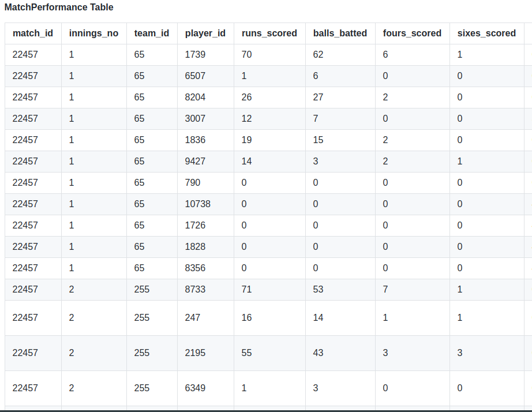The image size is (532, 412).
Task: Click balls_batted value 15
Action: 319,140
